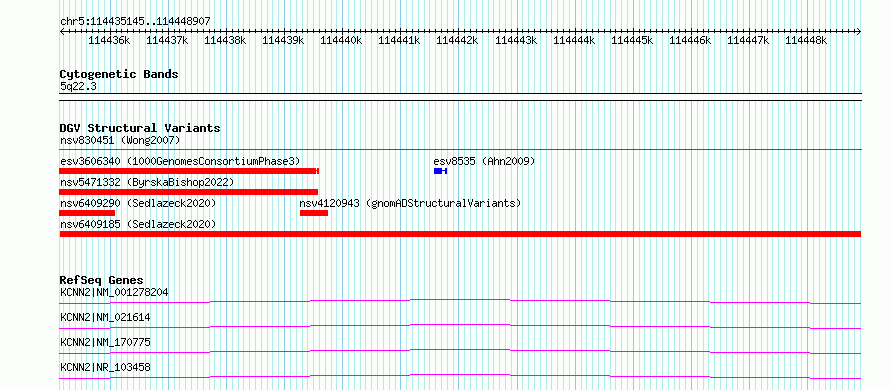Image resolution: width=890 pixels, height=390 pixels.
Task: Click the esv3606340 red variant bar
Action: [x=189, y=171]
